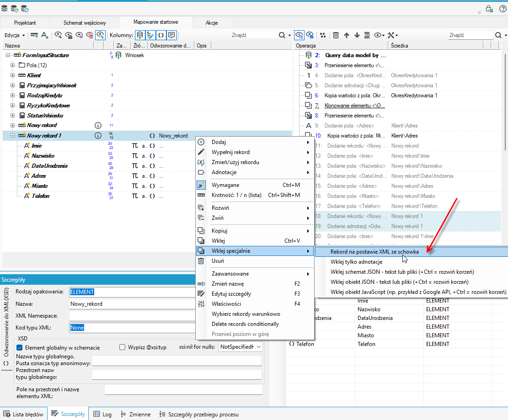Click the magnifier icon beside the mapping Znajdź field
Viewport: 508px width, 420px height.
282,35
